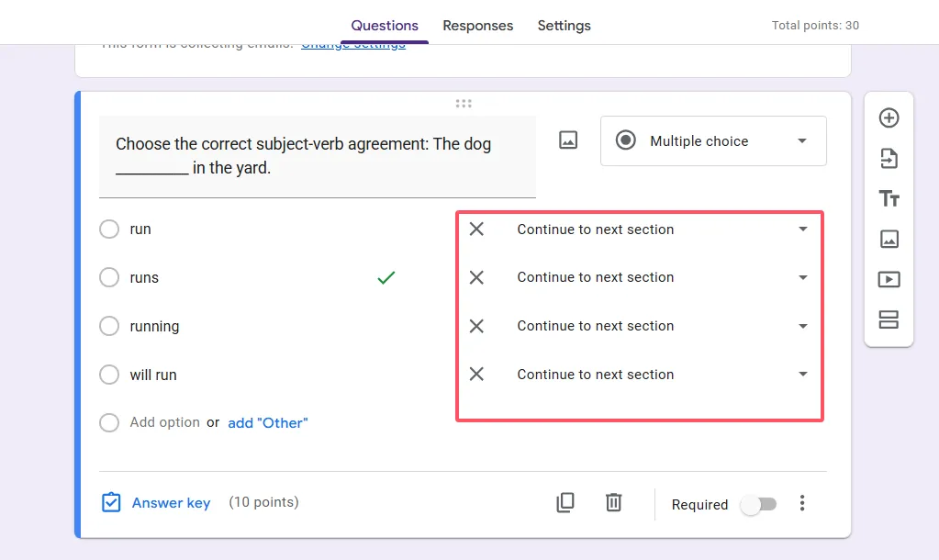Open the question's three-dot options menu

802,503
